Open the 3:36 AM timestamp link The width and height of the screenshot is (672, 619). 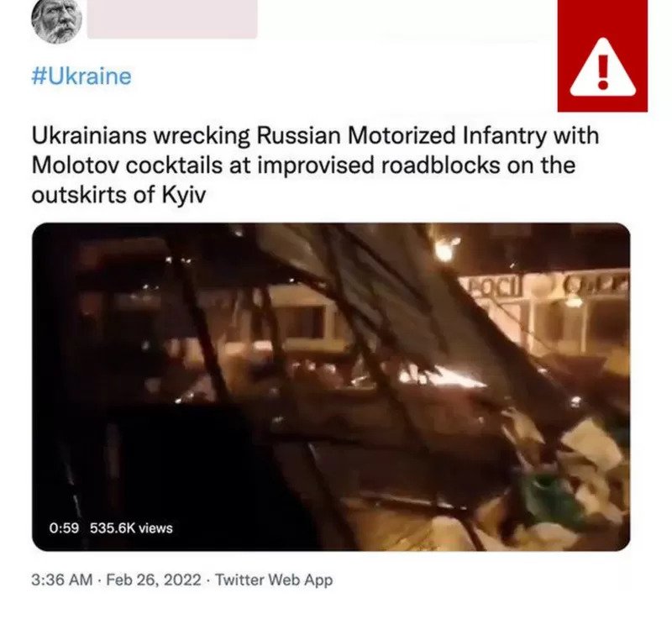point(61,580)
